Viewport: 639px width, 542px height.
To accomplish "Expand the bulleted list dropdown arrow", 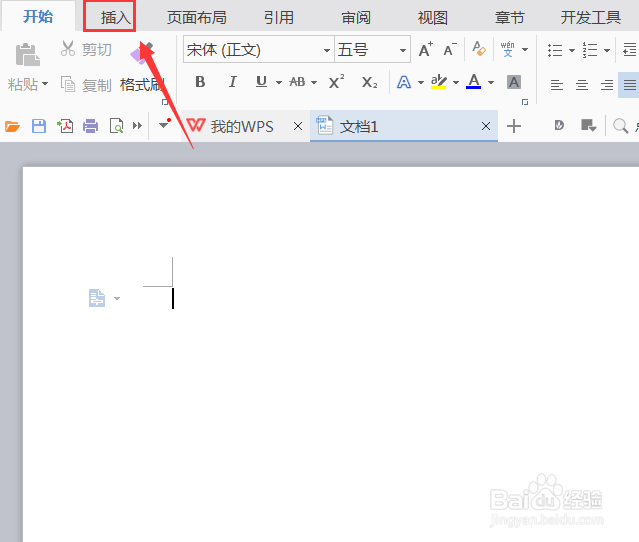I will tap(572, 50).
